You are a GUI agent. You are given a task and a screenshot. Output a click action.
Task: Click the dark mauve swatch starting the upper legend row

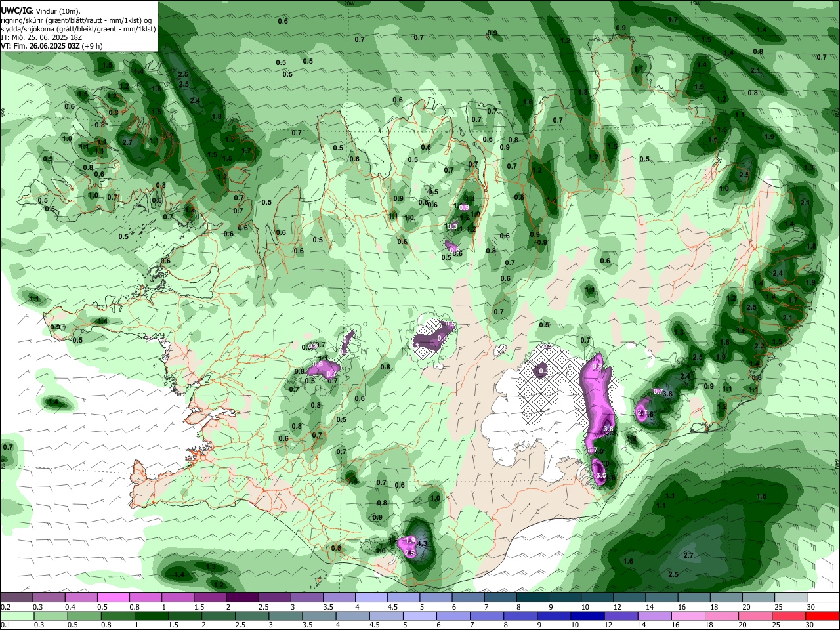16,598
